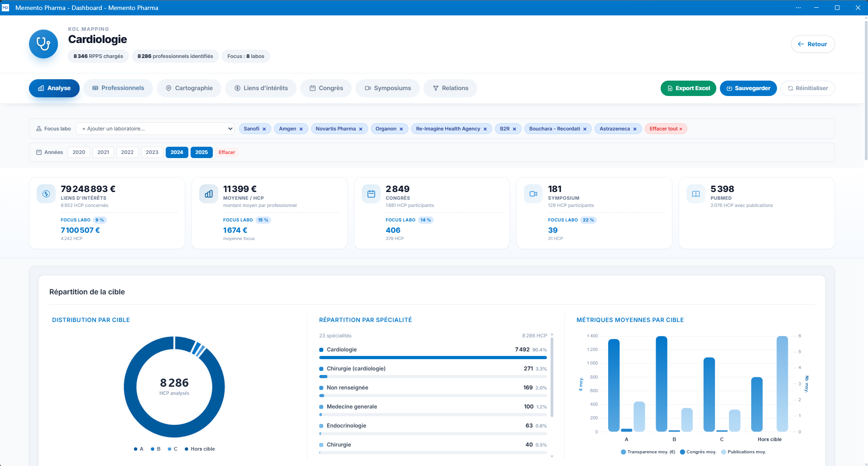Remove the Astrazeneca filter with its x
Image resolution: width=868 pixels, height=466 pixels.
[635, 129]
